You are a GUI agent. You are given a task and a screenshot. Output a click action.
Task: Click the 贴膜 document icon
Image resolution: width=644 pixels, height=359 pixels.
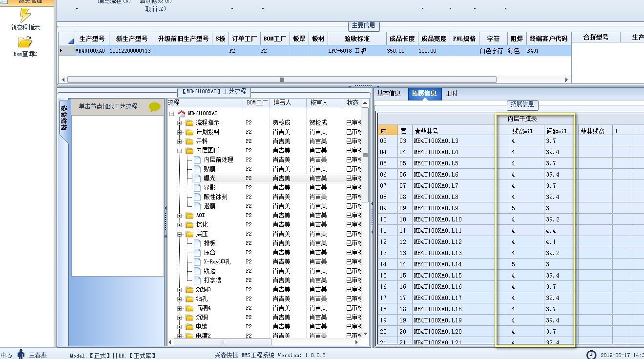(197, 169)
